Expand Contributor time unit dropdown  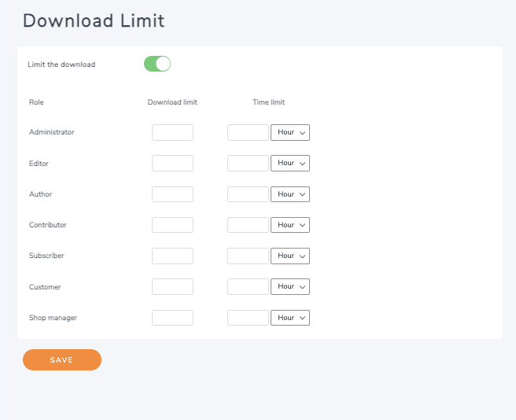(x=290, y=225)
